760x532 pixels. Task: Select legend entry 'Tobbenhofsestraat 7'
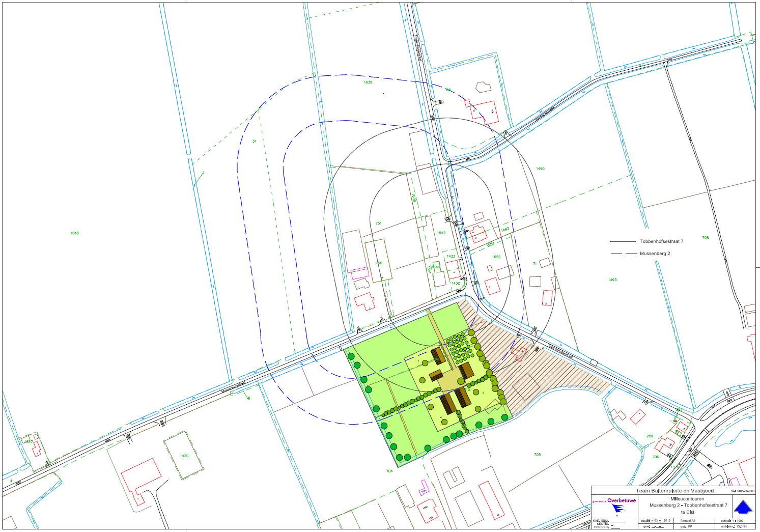(661, 242)
